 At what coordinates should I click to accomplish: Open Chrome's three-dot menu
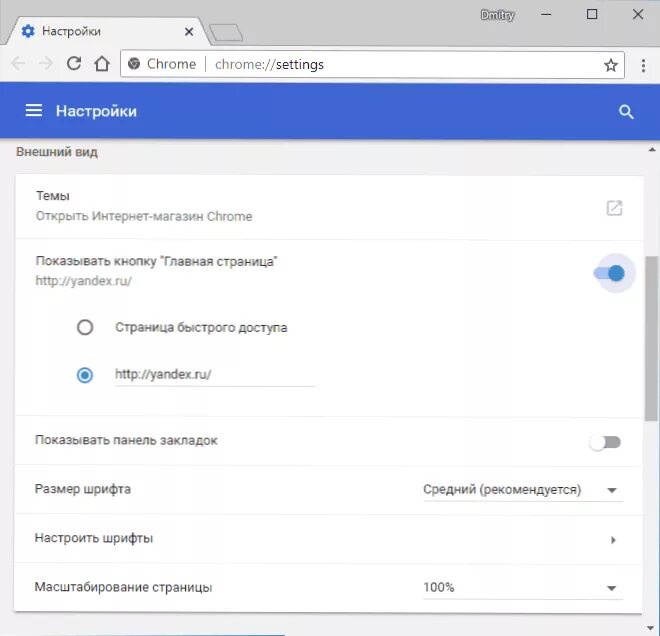click(643, 65)
